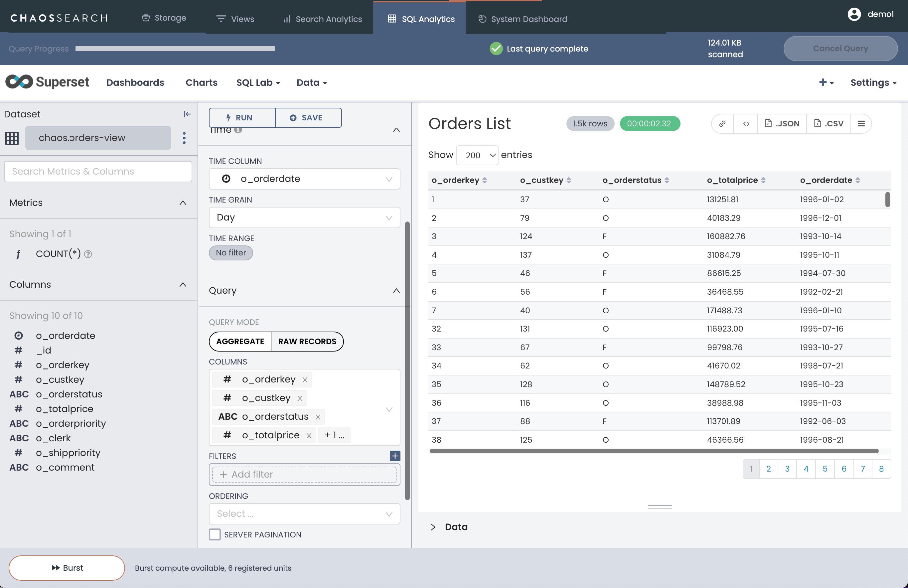
Task: Click the blue plus icon next to FILTERS
Action: 395,456
